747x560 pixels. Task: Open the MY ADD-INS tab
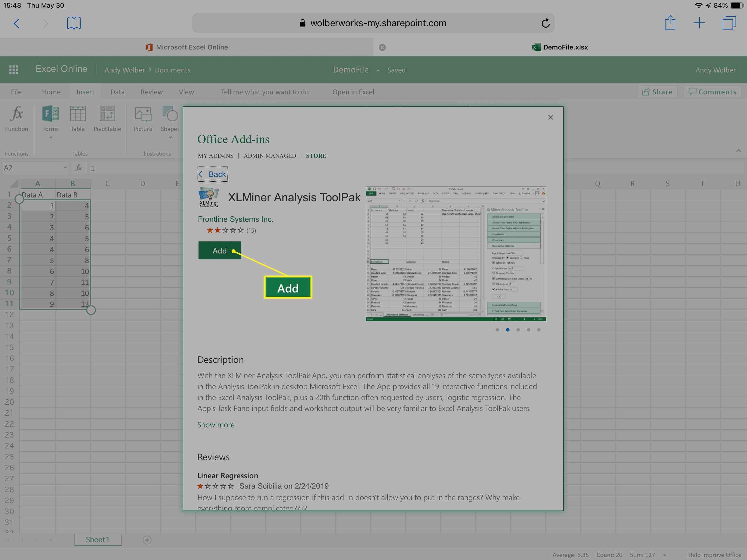[x=215, y=156]
